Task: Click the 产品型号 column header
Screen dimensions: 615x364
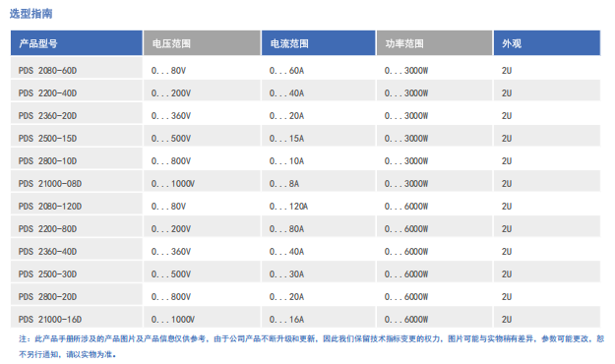Action: 77,42
